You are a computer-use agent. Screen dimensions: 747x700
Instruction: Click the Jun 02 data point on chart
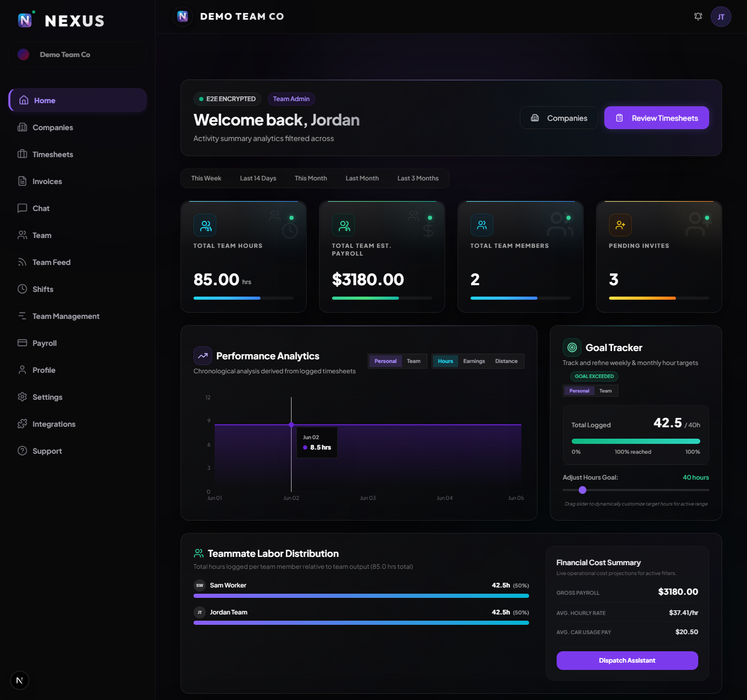tap(292, 425)
